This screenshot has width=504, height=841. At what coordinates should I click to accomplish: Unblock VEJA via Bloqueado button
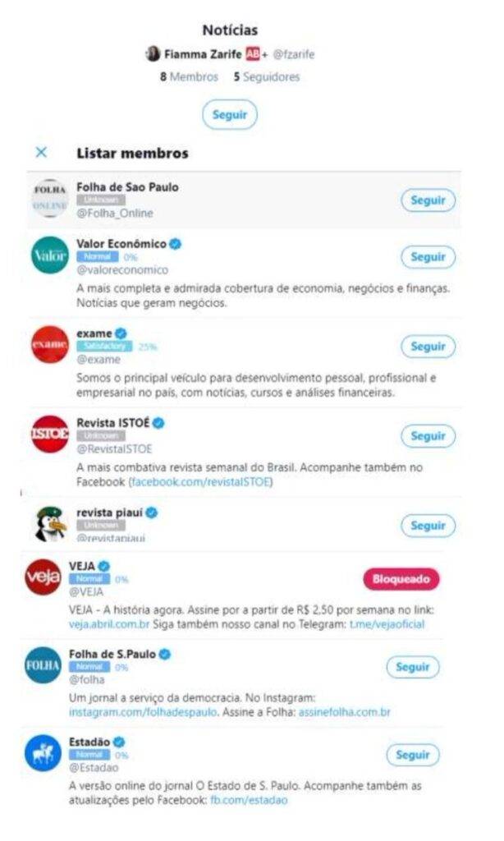click(x=401, y=579)
